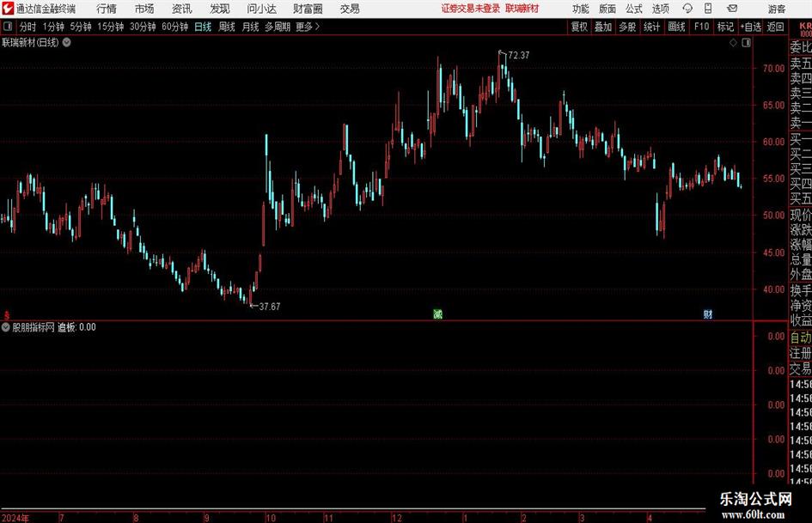The height and width of the screenshot is (523, 812).
Task: Open the mobile phone icon in the title bar
Action: tap(708, 9)
